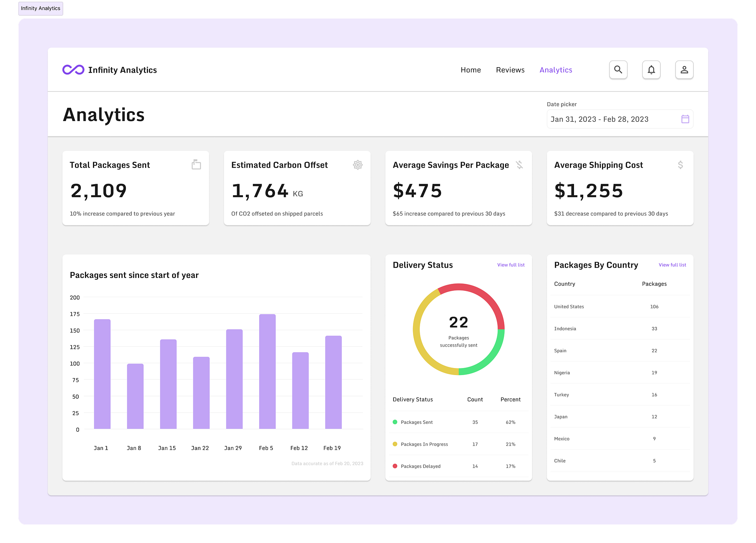
Task: Open the date range picker field
Action: pos(609,119)
